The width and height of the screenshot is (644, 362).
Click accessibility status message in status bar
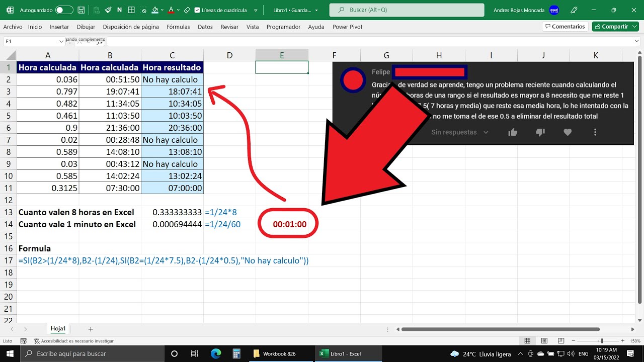pyautogui.click(x=73, y=341)
